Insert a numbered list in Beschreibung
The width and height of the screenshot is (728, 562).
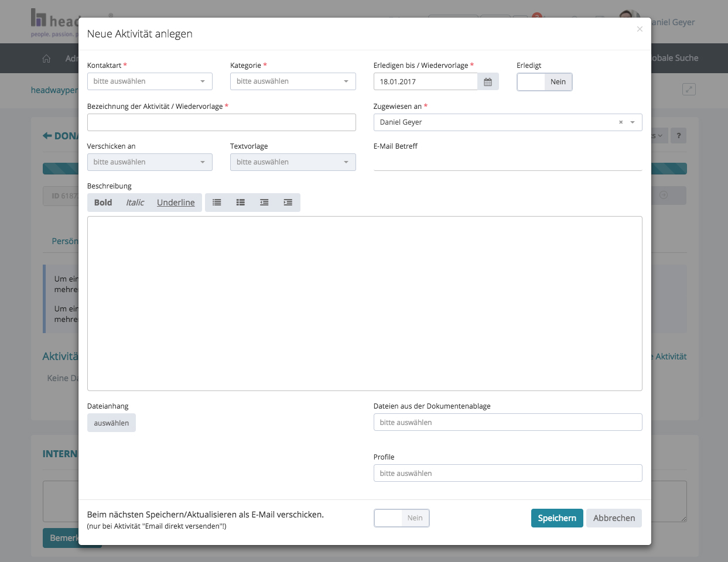point(240,203)
